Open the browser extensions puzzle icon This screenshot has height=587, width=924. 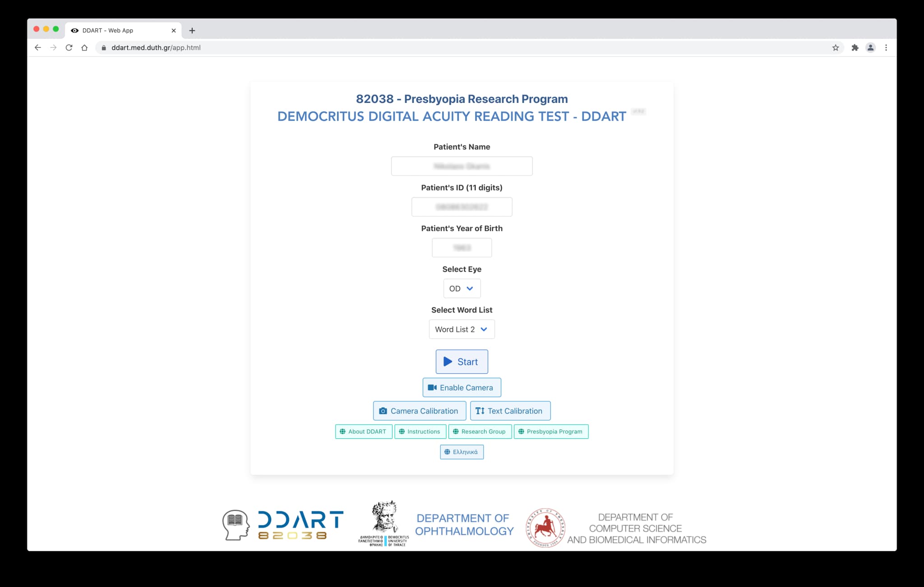click(855, 47)
